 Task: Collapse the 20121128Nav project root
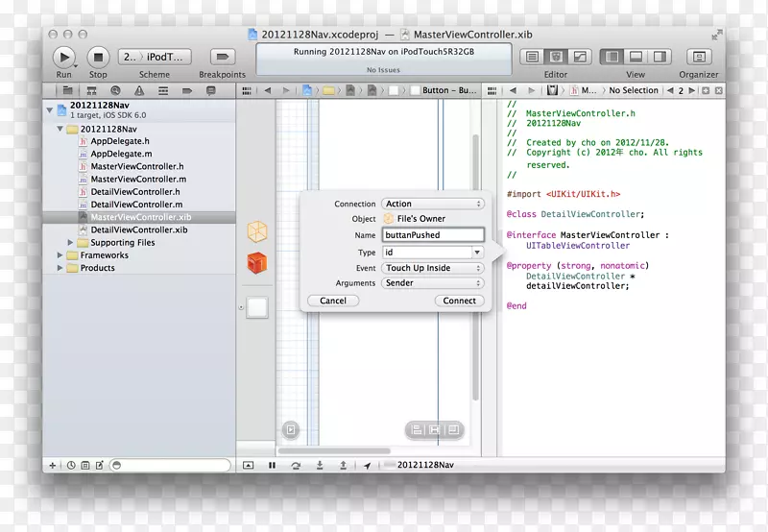[50, 110]
